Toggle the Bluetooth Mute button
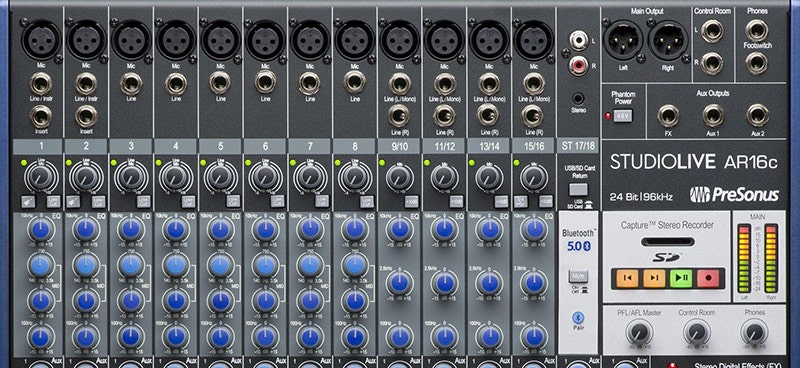 click(x=578, y=277)
